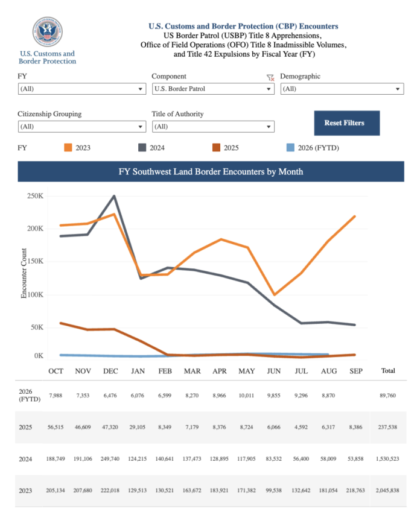Click the 99,538 cell for June 2023
The height and width of the screenshot is (509, 420).
coord(274,490)
